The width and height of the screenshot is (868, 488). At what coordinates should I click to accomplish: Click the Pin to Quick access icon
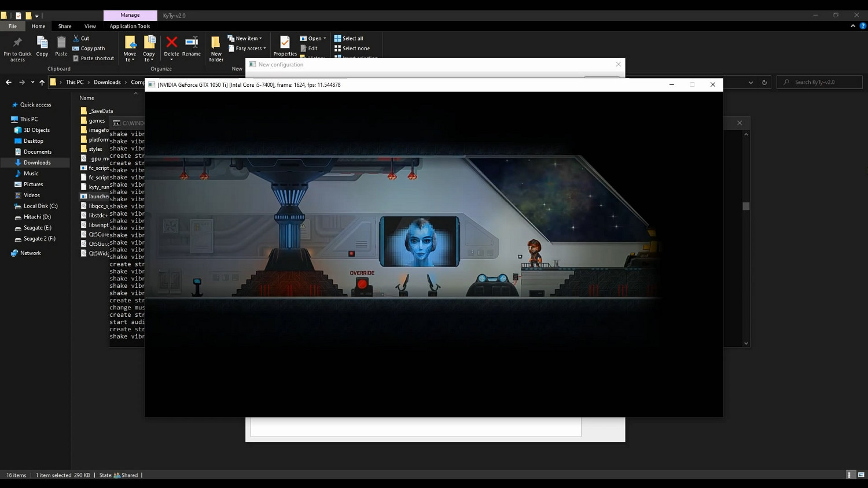[x=17, y=43]
